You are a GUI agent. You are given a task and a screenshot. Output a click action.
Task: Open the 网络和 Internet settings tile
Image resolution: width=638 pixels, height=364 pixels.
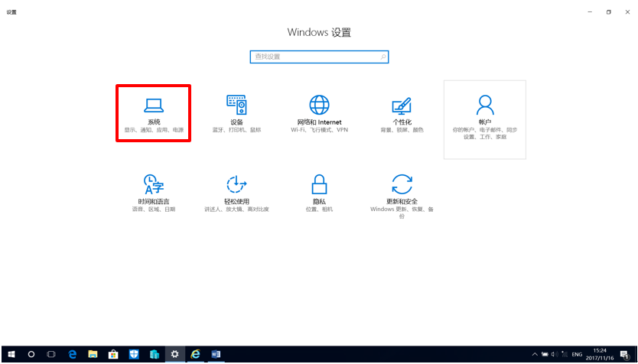pyautogui.click(x=319, y=114)
